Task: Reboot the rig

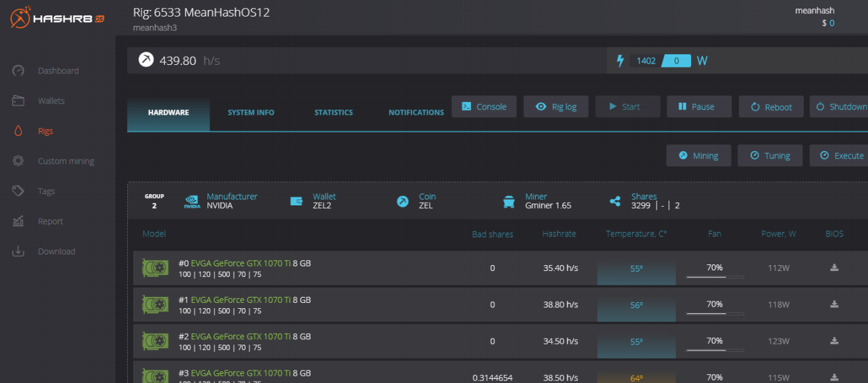Action: tap(771, 107)
